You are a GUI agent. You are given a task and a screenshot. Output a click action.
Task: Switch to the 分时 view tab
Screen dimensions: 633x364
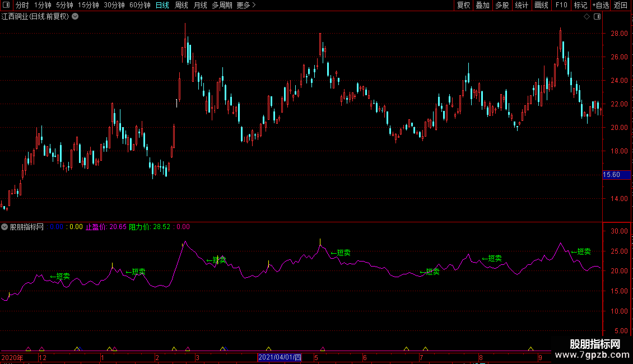point(22,5)
